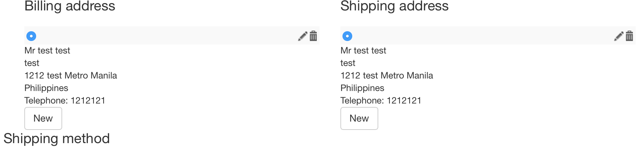Image resolution: width=644 pixels, height=157 pixels.
Task: Click billing street line 1212 test Metro Manila
Action: [71, 76]
